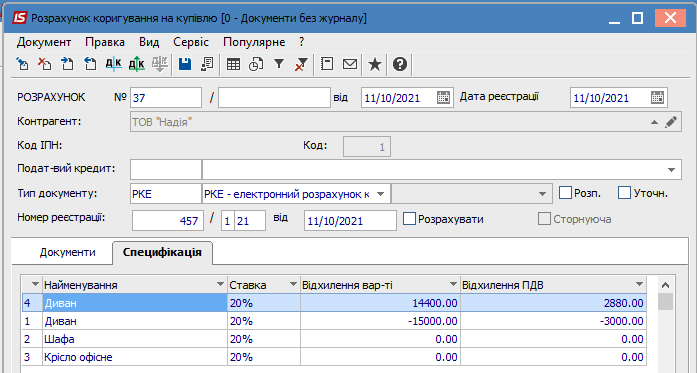The height and width of the screenshot is (373, 697).
Task: Click the pencil edit icon for Контрагент
Action: click(671, 122)
